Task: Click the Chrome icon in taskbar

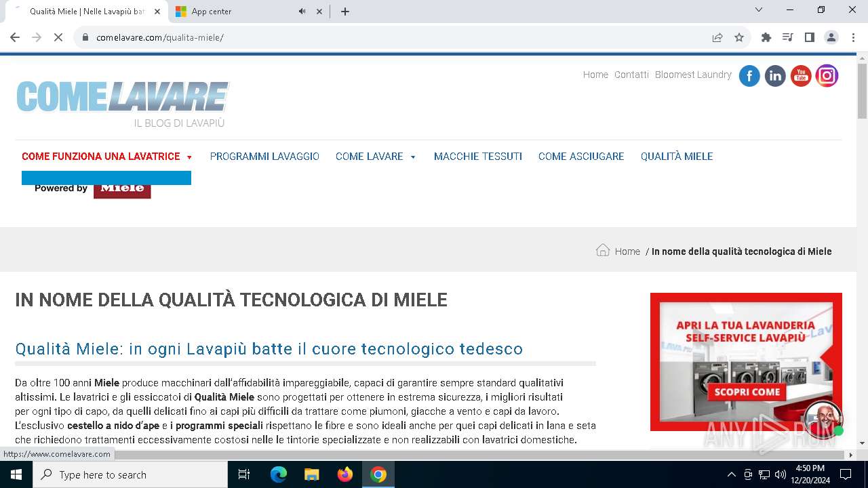Action: click(378, 474)
